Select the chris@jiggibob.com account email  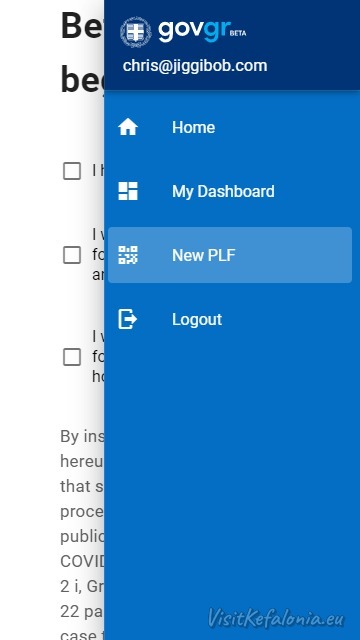(x=195, y=66)
